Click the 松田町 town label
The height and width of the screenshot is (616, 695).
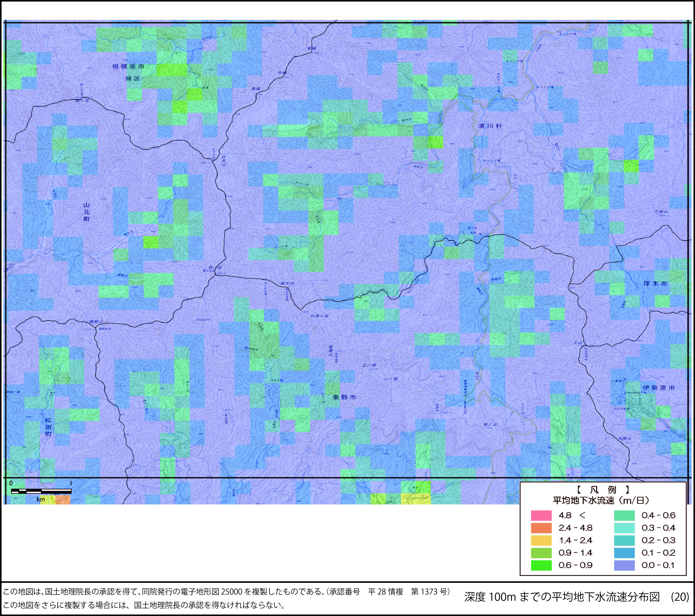[48, 427]
